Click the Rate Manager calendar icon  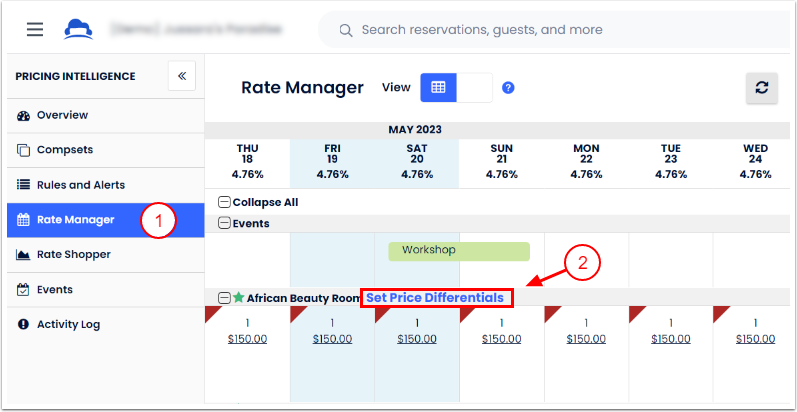[x=23, y=220]
